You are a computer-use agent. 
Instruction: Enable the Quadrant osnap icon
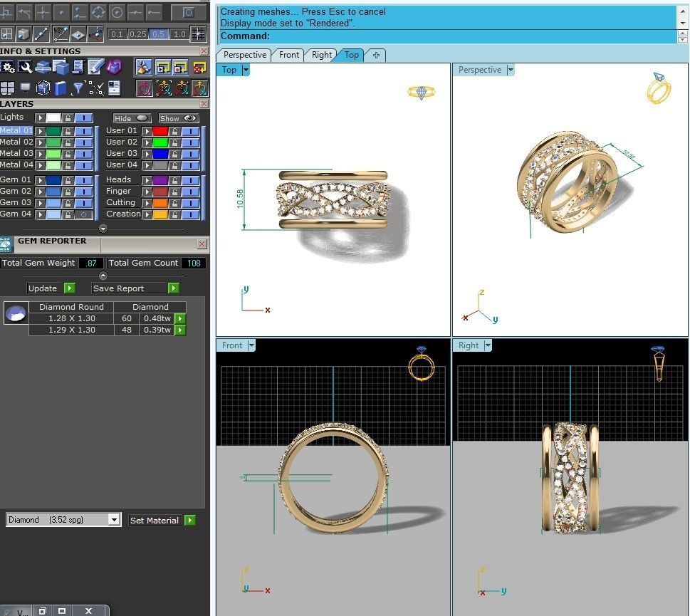click(98, 12)
